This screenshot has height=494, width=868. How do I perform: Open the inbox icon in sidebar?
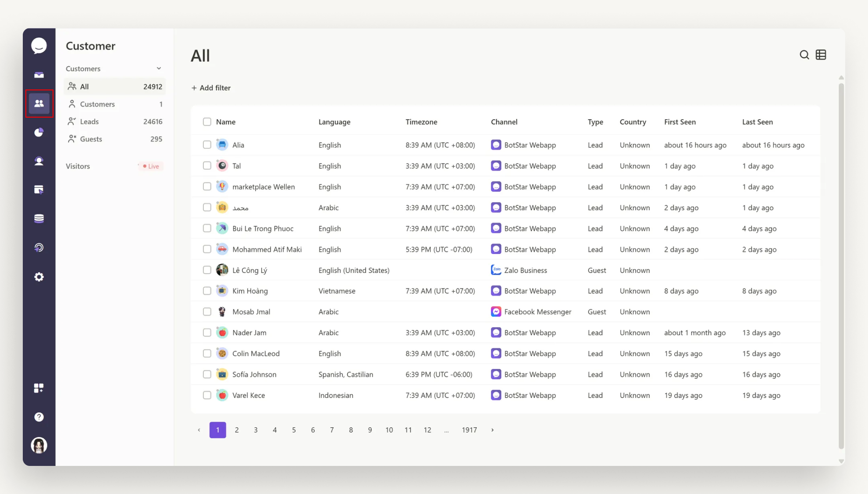tap(39, 75)
